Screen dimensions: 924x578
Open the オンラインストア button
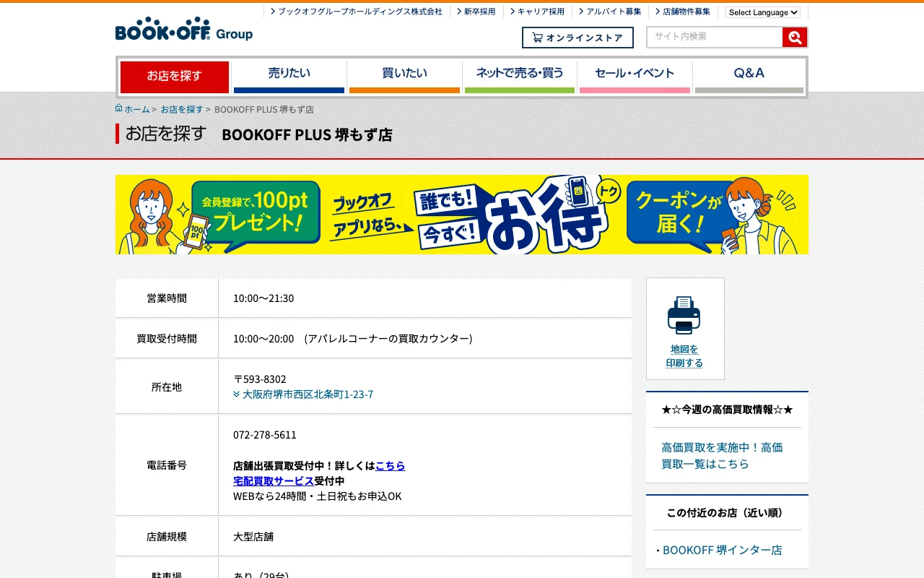point(577,38)
